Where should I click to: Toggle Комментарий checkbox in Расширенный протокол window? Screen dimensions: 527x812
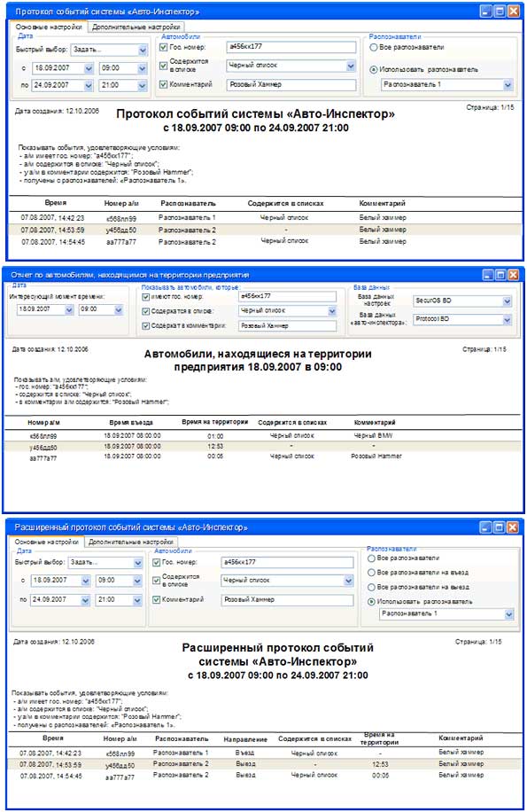(x=156, y=599)
